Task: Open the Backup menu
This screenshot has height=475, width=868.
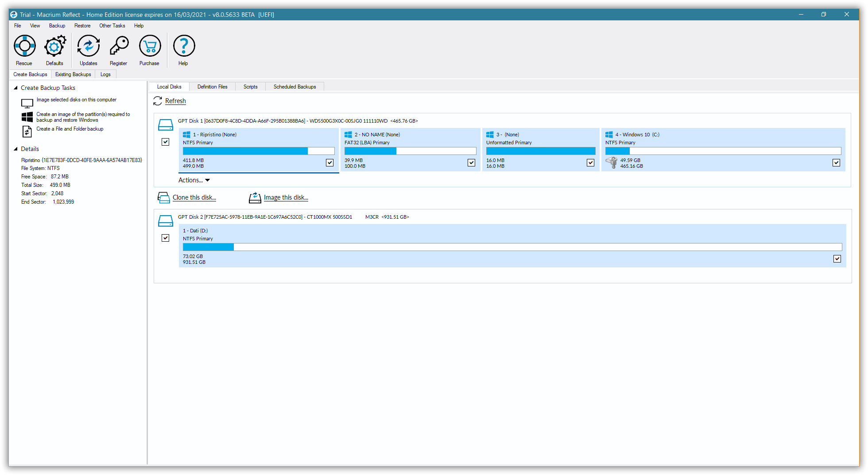Action: (57, 26)
